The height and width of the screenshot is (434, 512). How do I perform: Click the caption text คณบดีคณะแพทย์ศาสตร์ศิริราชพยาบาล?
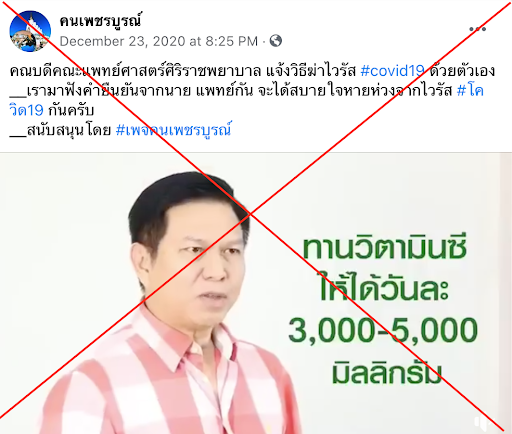(135, 71)
